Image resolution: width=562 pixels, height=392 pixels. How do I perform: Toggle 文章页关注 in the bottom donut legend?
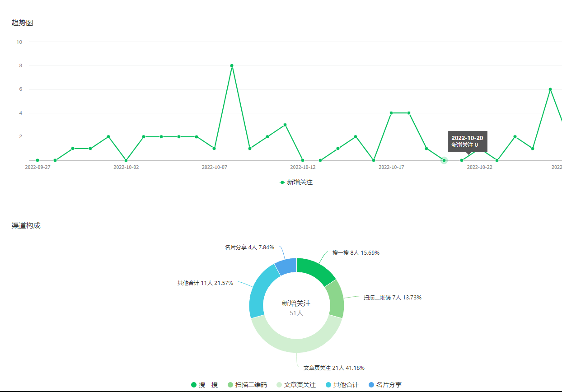(x=296, y=385)
